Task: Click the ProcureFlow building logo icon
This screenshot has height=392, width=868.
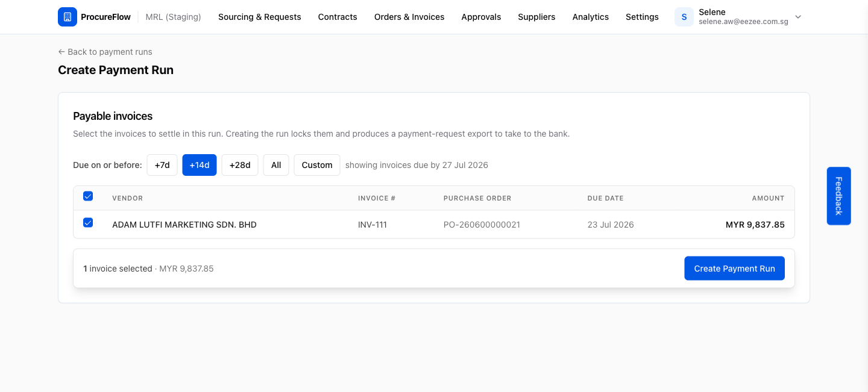Action: pyautogui.click(x=68, y=17)
